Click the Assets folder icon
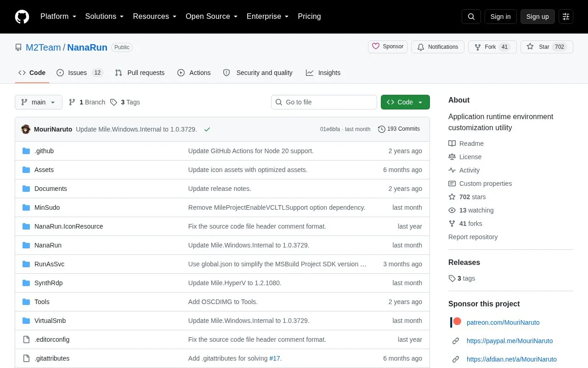588x368 pixels. click(26, 170)
